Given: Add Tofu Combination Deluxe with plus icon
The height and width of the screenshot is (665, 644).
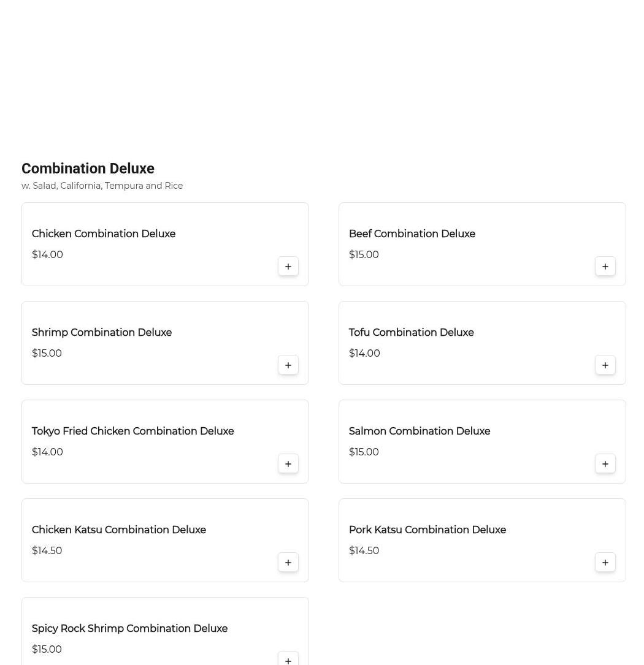Looking at the screenshot, I should tap(605, 365).
